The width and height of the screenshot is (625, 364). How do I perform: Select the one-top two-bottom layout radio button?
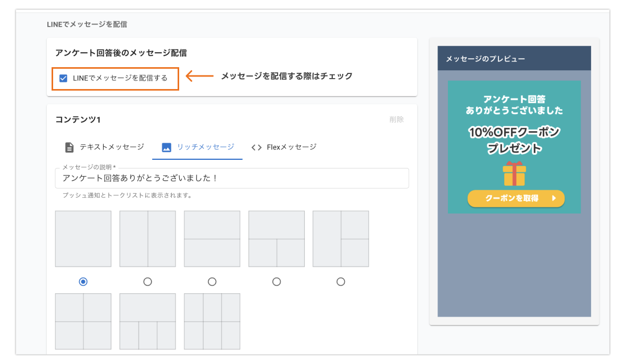pos(277,282)
